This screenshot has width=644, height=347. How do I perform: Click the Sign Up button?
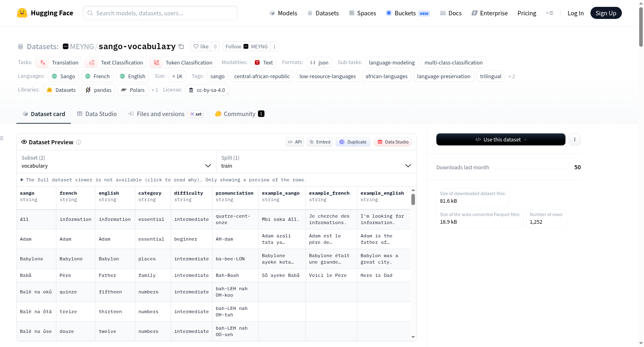[606, 13]
